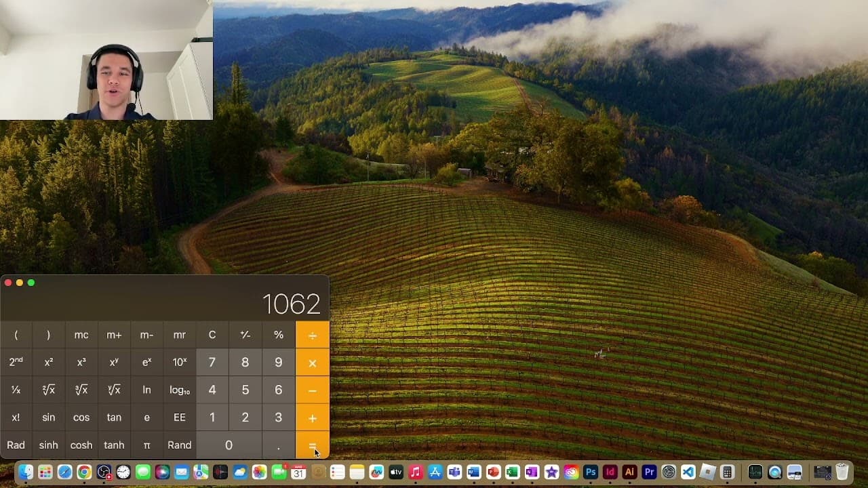Switch angle mode with the Rad key
The image size is (868, 488).
point(16,445)
